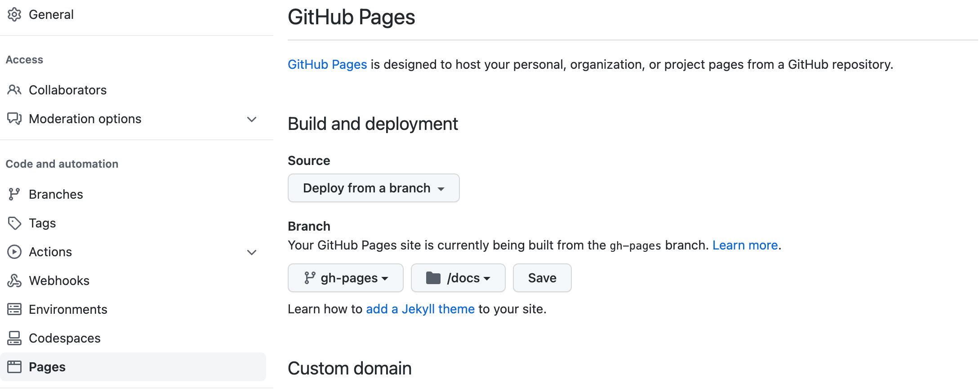Click the General gear icon
This screenshot has width=980, height=392.
[14, 14]
